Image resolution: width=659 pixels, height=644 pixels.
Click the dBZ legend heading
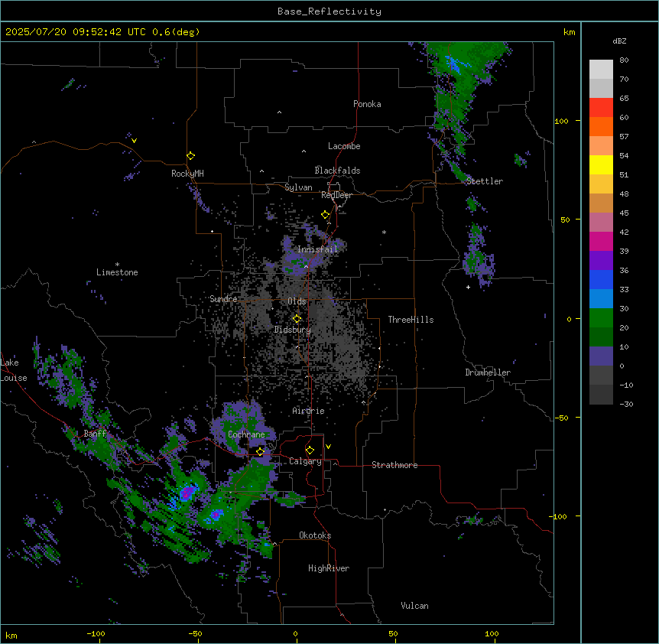619,41
